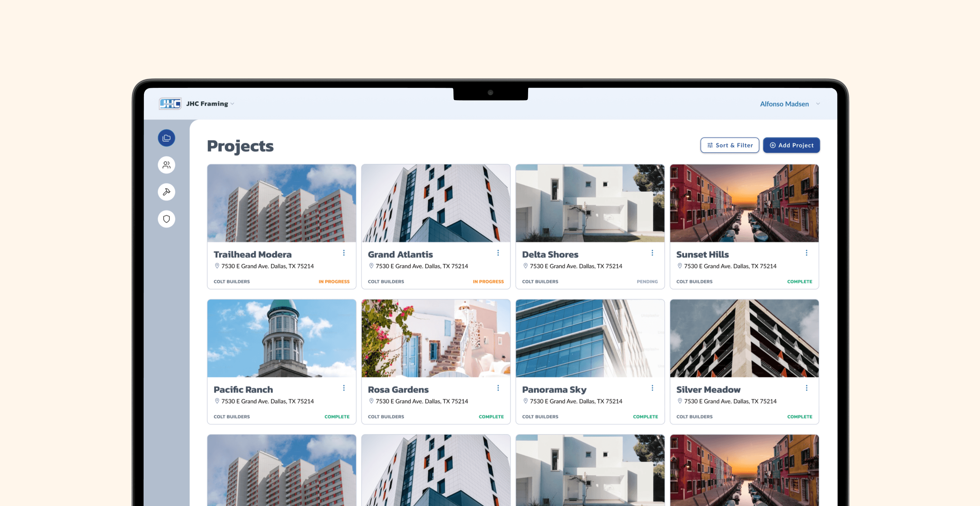980x506 pixels.
Task: Click COLT BUILDERS label on Trailhead Modera
Action: pos(232,281)
